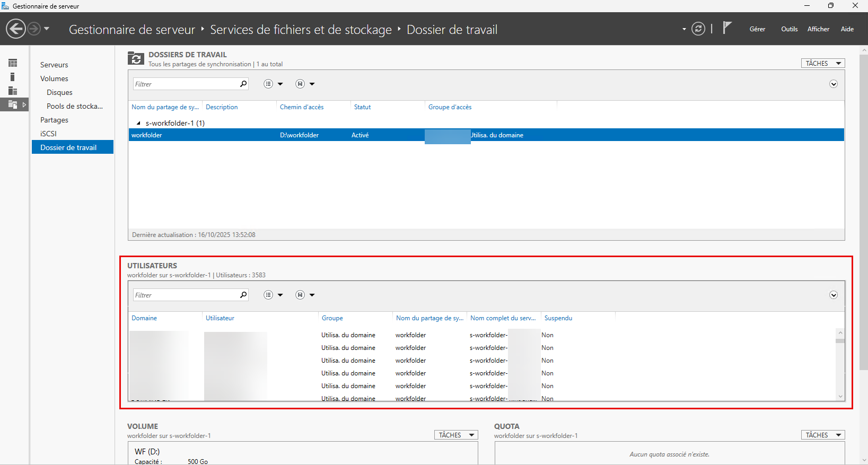Open list options dropdown in Utilisateurs toolbar

point(273,295)
